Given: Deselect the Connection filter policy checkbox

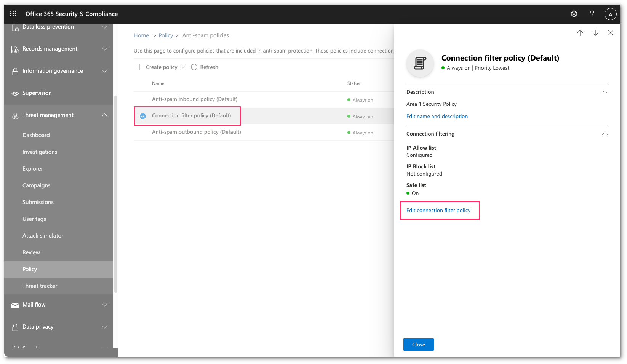Looking at the screenshot, I should click(x=143, y=116).
